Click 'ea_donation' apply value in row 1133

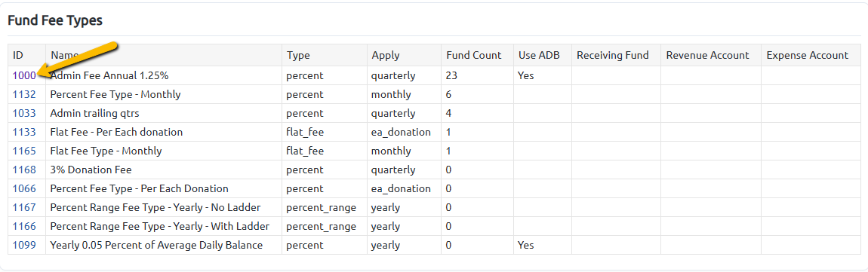click(x=401, y=132)
